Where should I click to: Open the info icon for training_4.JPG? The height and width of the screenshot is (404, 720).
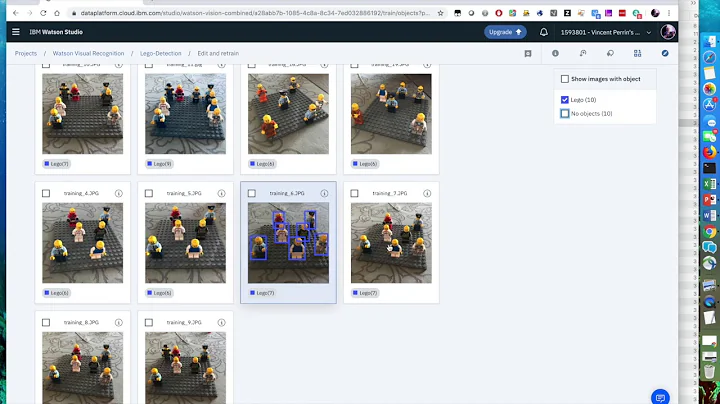(x=118, y=193)
